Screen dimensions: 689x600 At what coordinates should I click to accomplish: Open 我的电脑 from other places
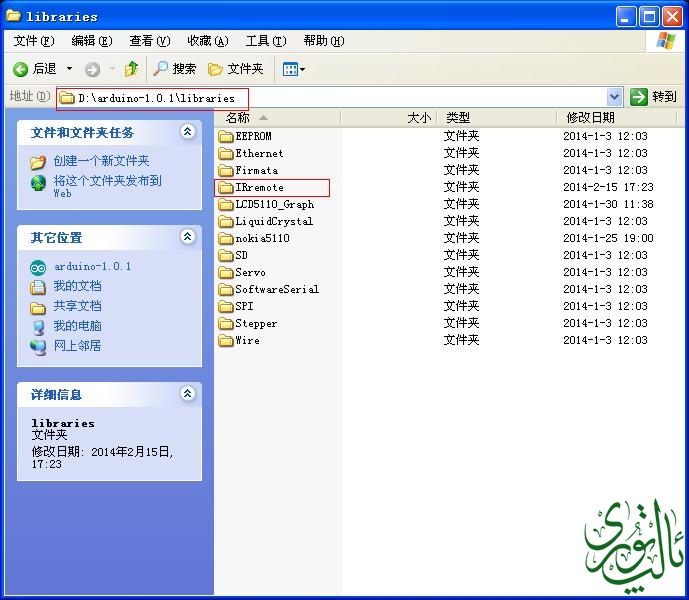(77, 326)
